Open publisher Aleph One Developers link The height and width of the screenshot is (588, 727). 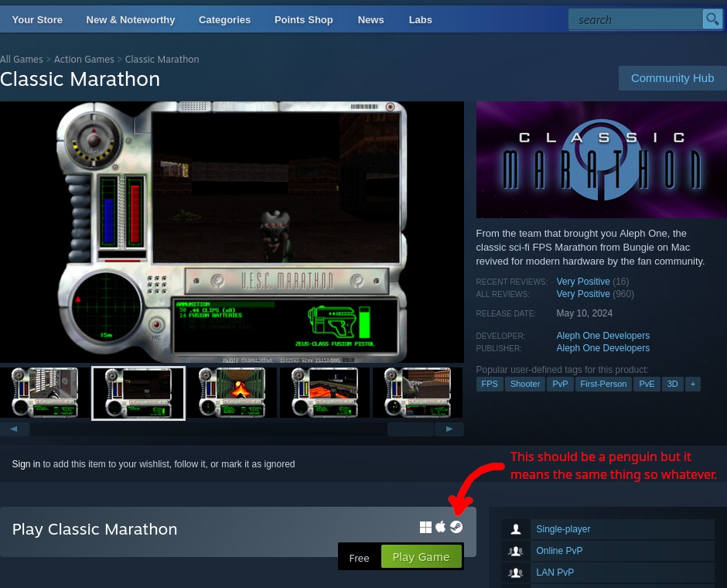point(602,348)
